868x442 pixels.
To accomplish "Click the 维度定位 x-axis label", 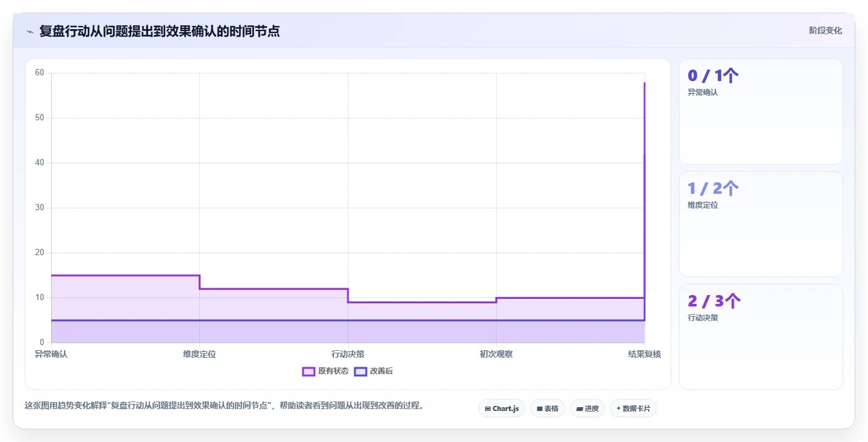I will [199, 354].
